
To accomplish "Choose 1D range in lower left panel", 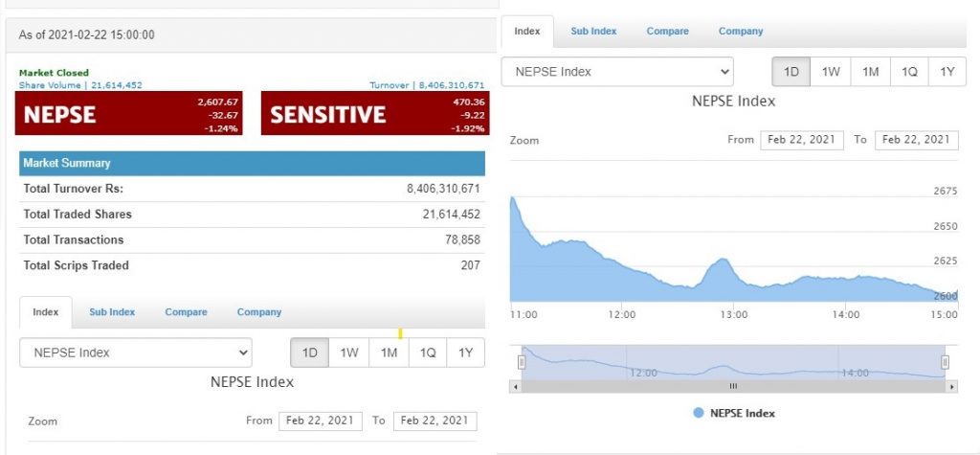I will click(x=310, y=353).
